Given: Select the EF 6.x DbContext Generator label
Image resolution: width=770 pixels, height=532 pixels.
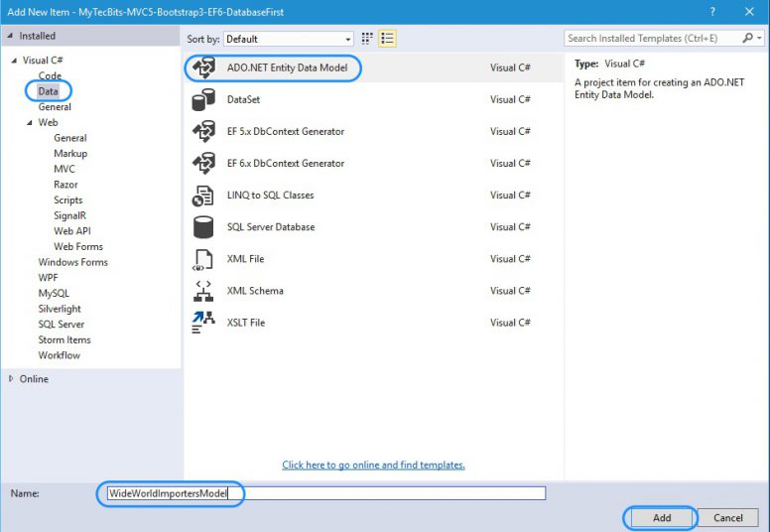Looking at the screenshot, I should point(286,164).
